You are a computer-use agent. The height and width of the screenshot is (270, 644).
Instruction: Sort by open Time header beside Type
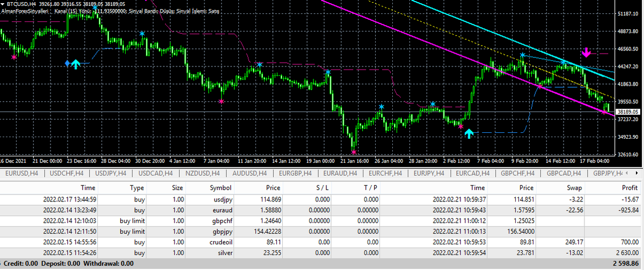click(x=88, y=188)
